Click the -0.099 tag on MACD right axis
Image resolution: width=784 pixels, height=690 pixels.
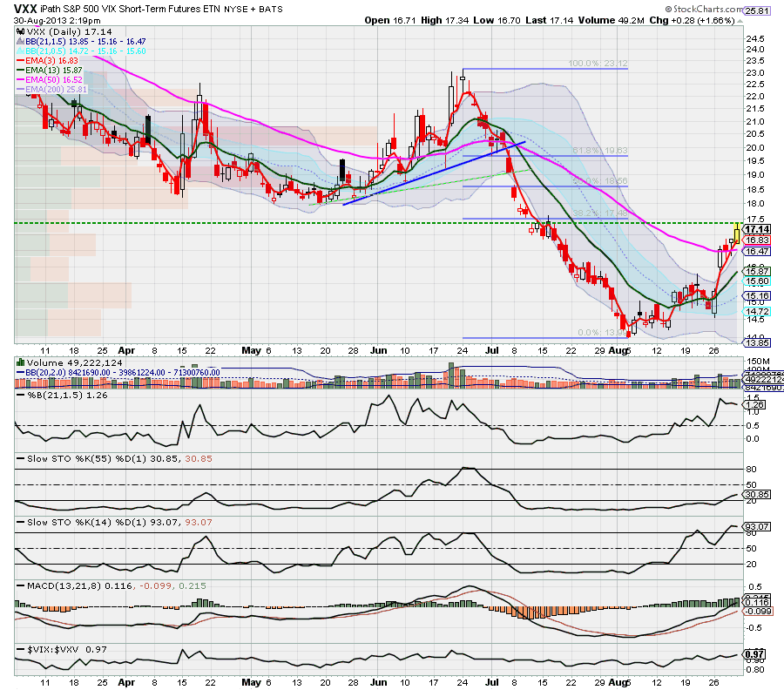tap(759, 611)
